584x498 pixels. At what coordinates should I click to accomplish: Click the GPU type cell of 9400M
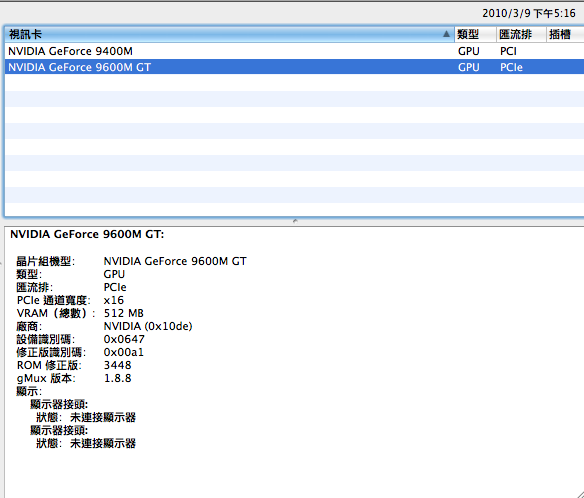[x=469, y=51]
